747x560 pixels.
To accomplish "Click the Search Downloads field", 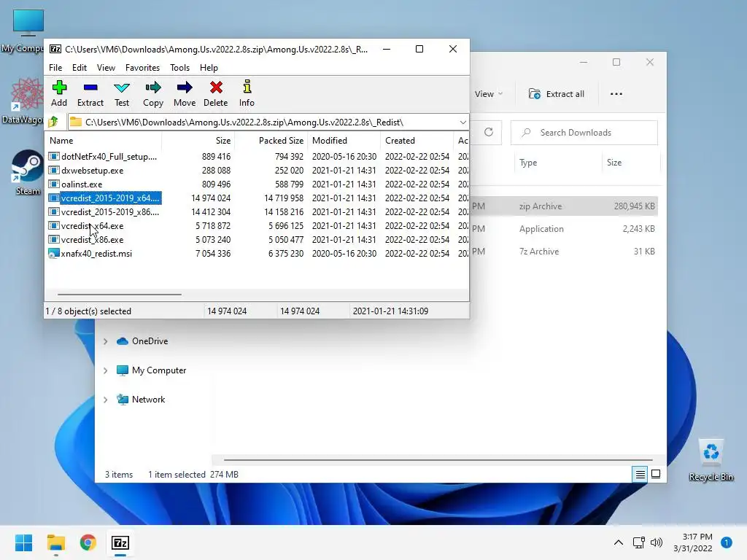I will [x=584, y=133].
